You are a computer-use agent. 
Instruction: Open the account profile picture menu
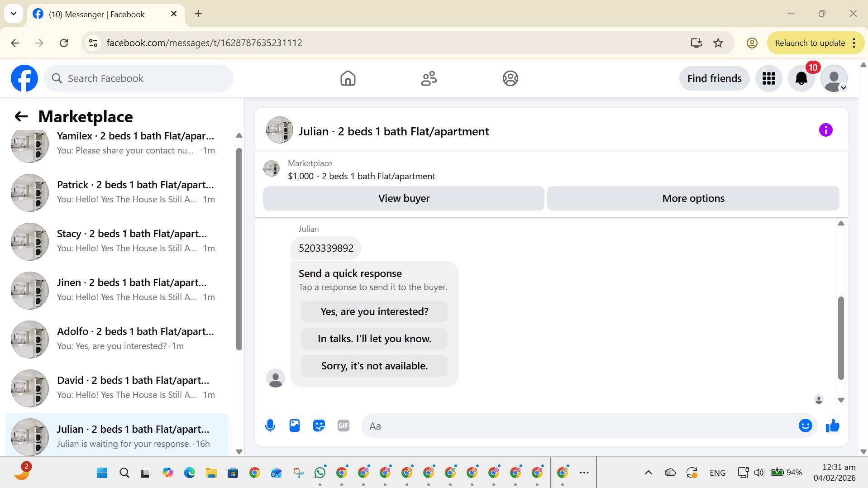(834, 78)
